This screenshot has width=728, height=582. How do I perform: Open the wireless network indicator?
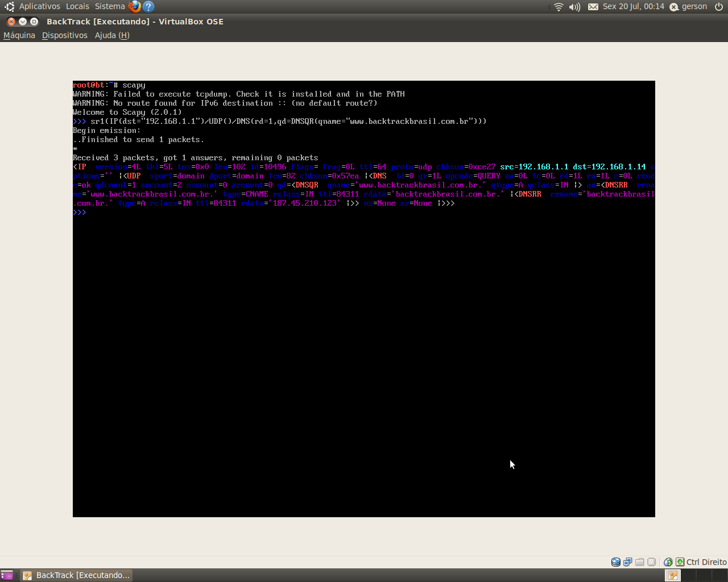(x=559, y=7)
